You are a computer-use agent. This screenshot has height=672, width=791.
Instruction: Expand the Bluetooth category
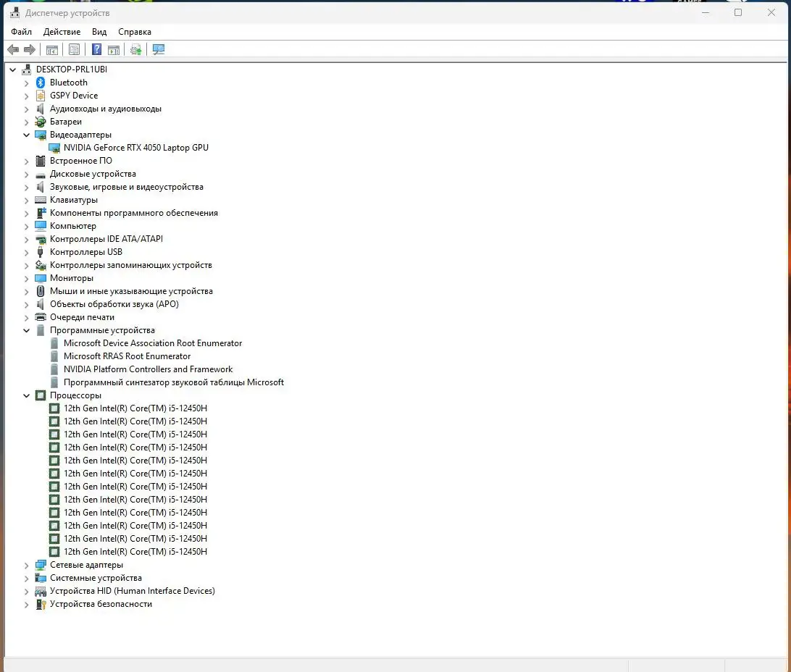click(x=27, y=83)
